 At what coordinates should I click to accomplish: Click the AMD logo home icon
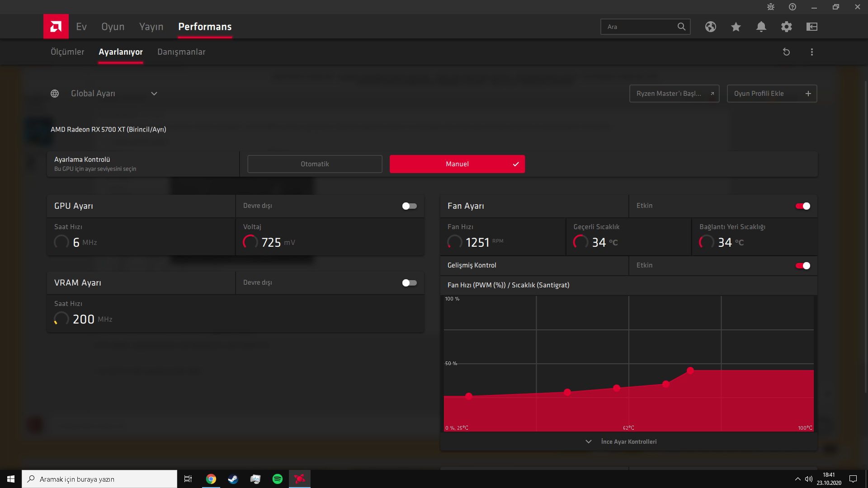pyautogui.click(x=56, y=27)
